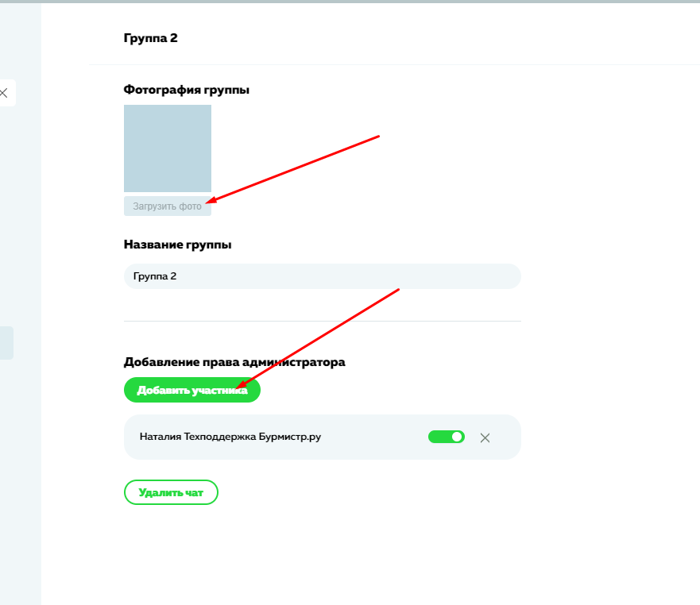Add a member with Добавить участника
Screen dimensions: 700x605
coord(192,390)
